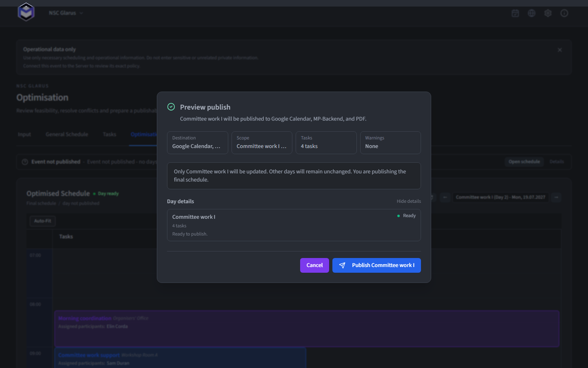Go to the previous day with left arrow
588x368 pixels.
pos(445,197)
